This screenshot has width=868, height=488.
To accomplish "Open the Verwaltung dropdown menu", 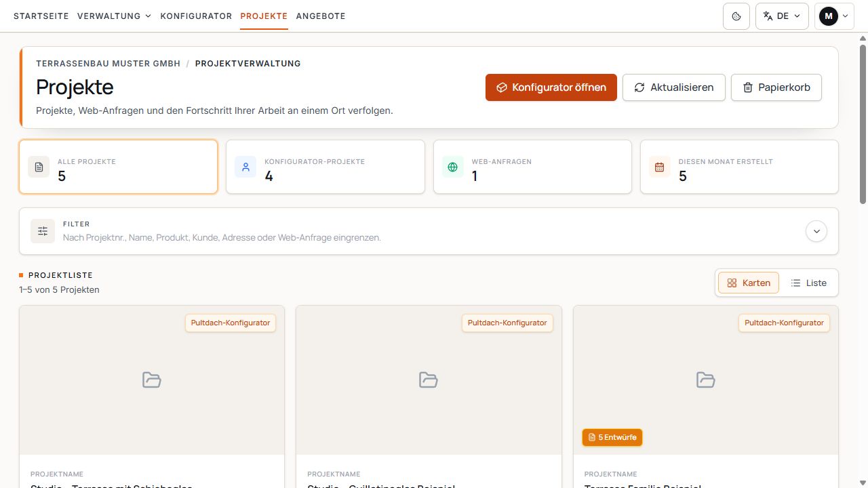I will [x=114, y=16].
